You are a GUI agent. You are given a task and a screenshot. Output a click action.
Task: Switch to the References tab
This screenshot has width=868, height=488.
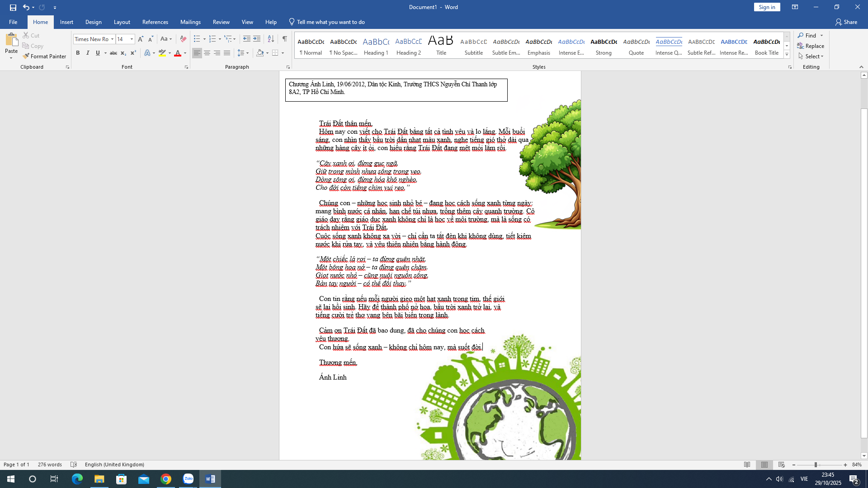(155, 22)
